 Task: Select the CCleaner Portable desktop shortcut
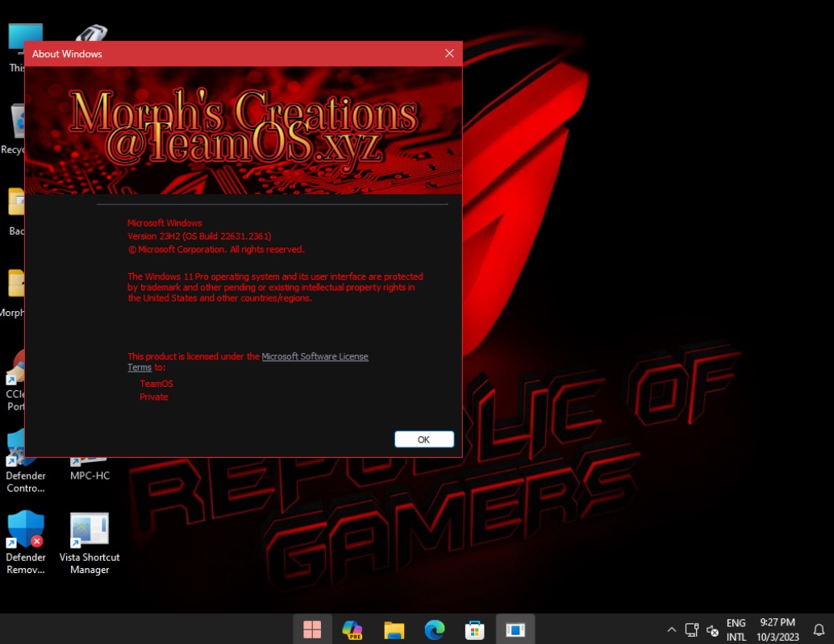click(x=15, y=380)
